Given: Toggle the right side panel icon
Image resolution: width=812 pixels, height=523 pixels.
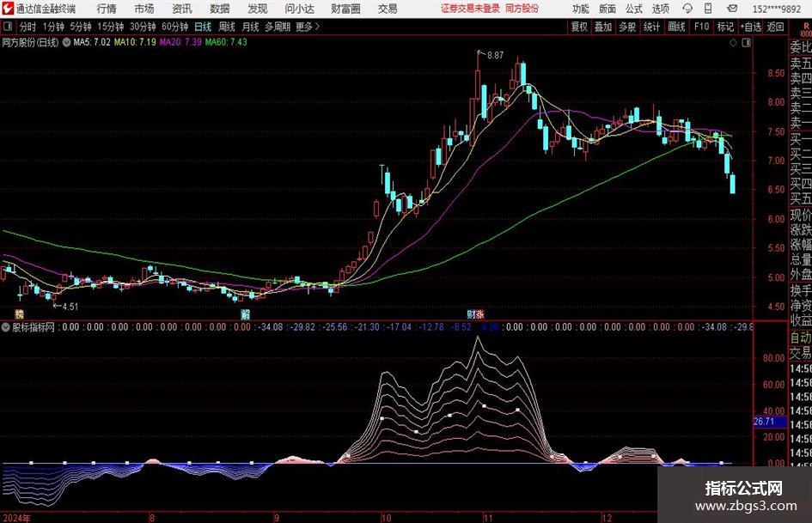Looking at the screenshot, I should click(x=746, y=43).
